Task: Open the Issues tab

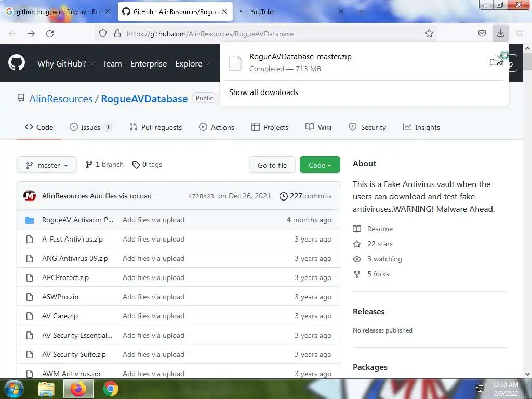Action: coord(90,127)
